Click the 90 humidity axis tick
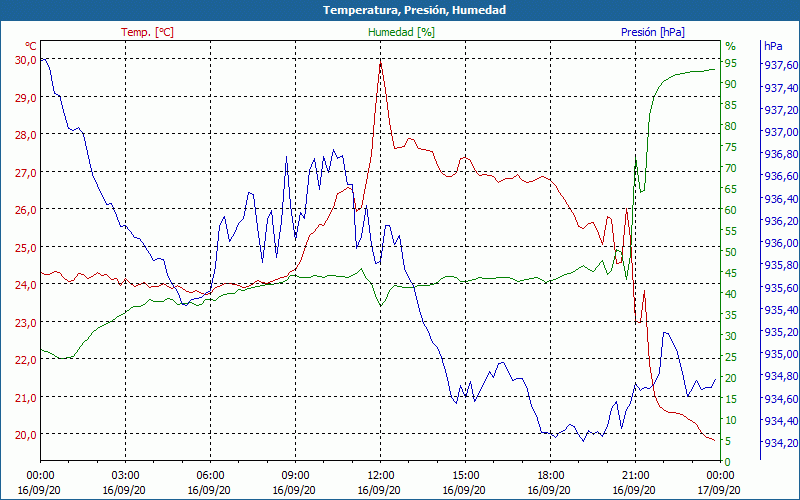800x500 pixels. coord(731,84)
